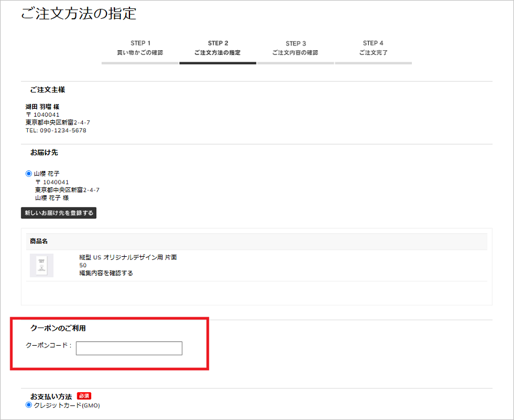Viewport: 514px width, 420px height.
Task: Click the product design thumbnail image
Action: pyautogui.click(x=42, y=265)
